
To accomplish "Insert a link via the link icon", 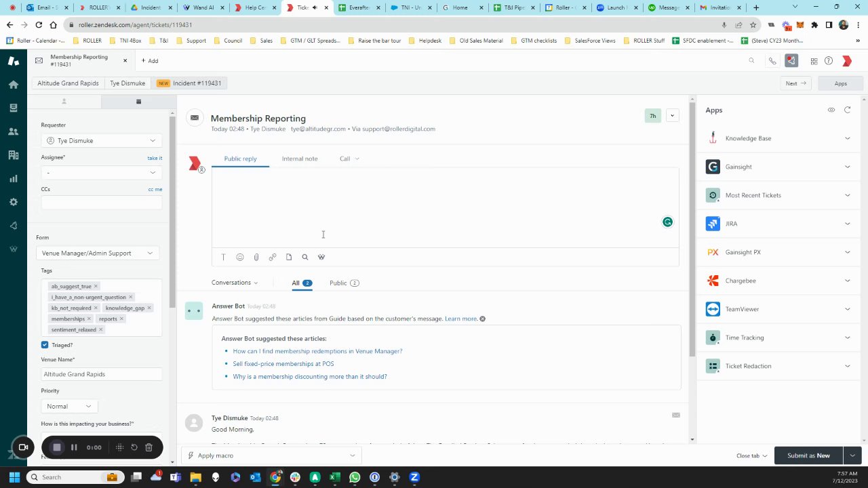I will (x=273, y=258).
